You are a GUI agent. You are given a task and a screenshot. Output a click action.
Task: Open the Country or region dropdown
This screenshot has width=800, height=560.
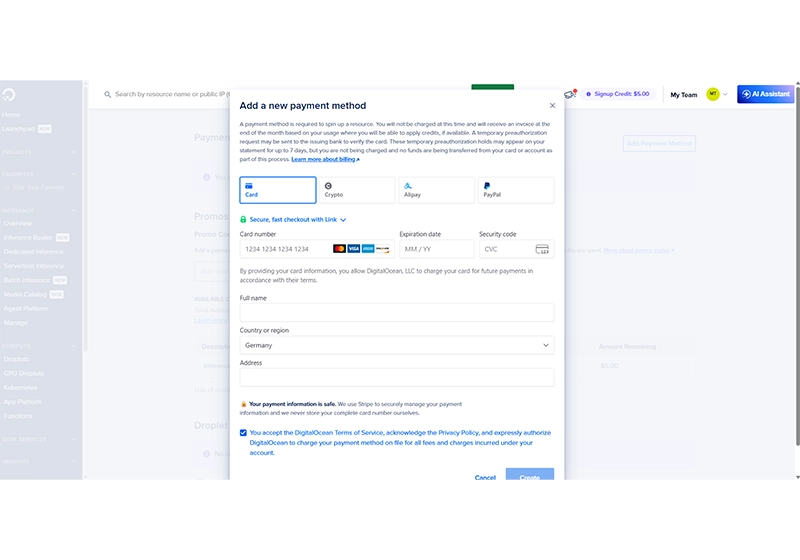point(397,345)
